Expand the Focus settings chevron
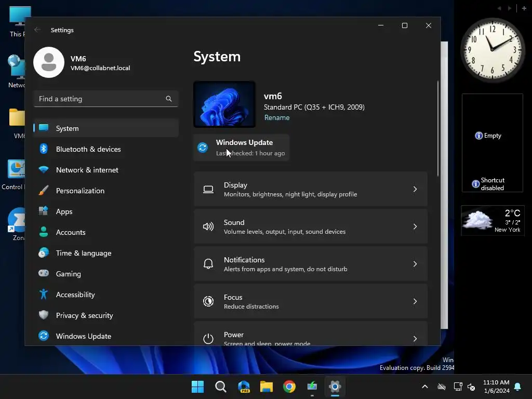The width and height of the screenshot is (532, 399). tap(415, 301)
